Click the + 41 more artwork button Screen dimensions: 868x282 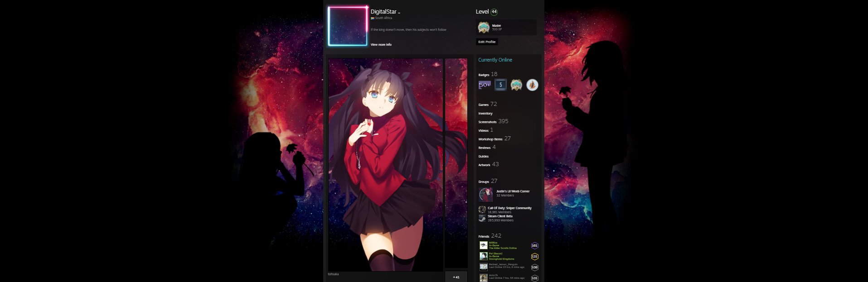coord(456,277)
